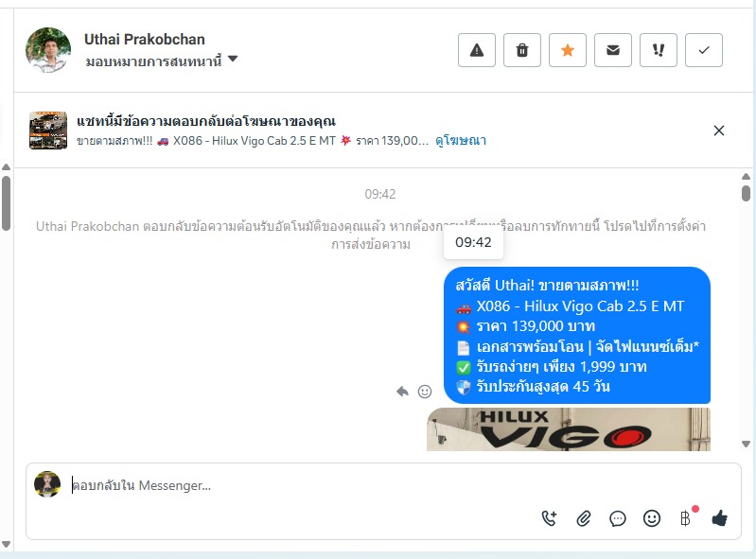Click the ดูโฆษณา view ad link
The height and width of the screenshot is (559, 756).
461,141
